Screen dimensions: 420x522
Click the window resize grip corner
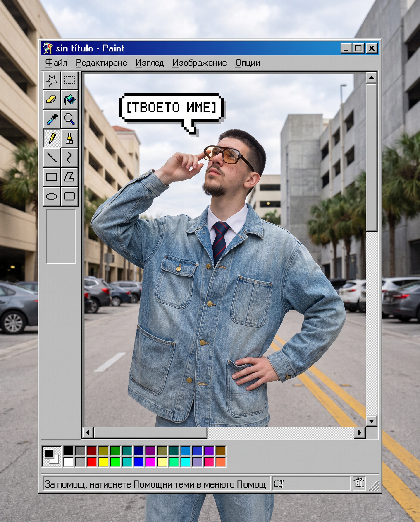tap(374, 486)
